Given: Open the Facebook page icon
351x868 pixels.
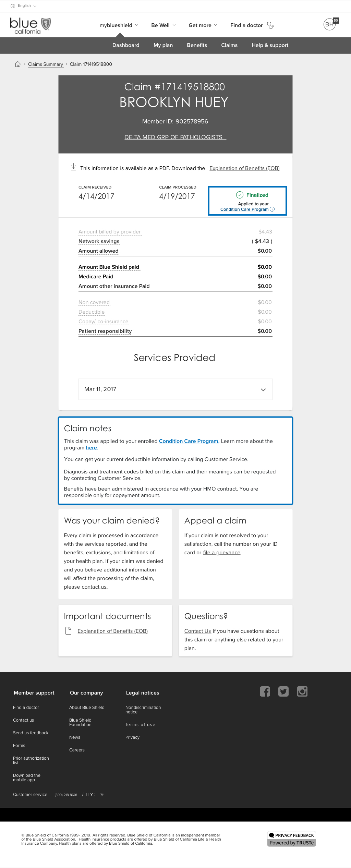Looking at the screenshot, I should click(x=265, y=691).
